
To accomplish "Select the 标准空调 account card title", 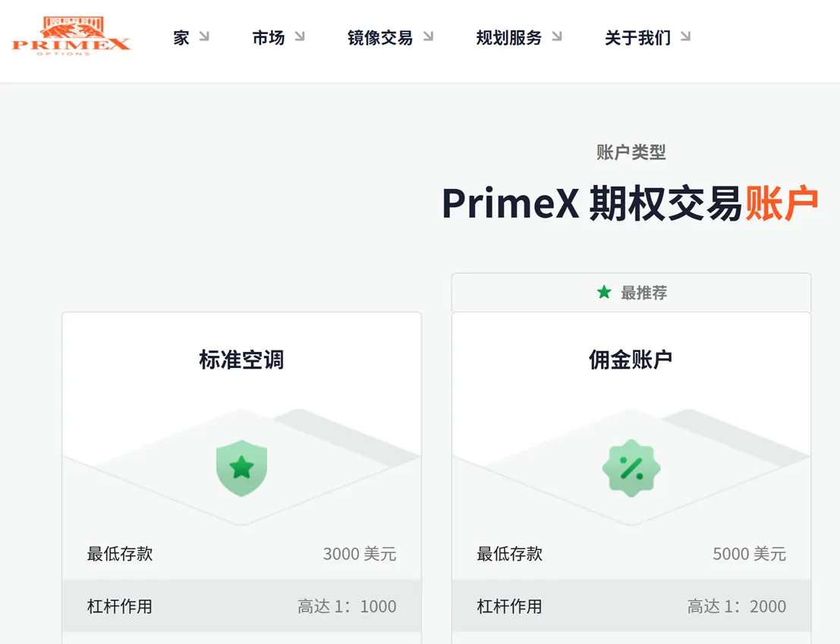I will click(x=241, y=360).
